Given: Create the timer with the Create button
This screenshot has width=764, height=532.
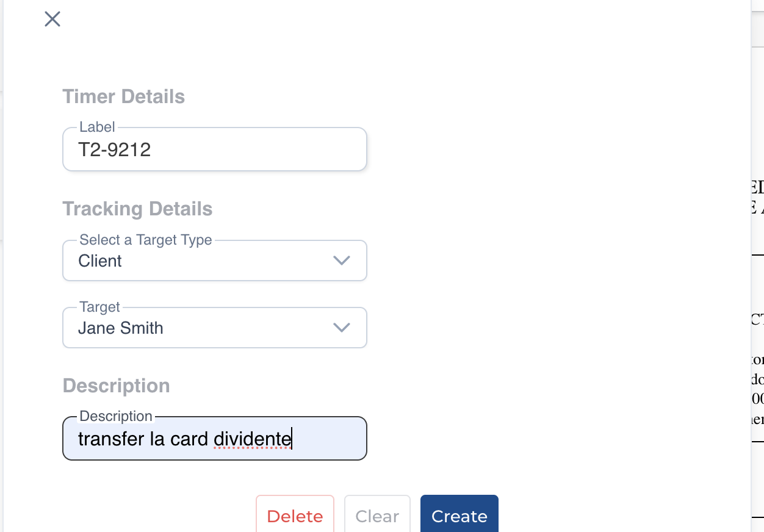Looking at the screenshot, I should 459,516.
